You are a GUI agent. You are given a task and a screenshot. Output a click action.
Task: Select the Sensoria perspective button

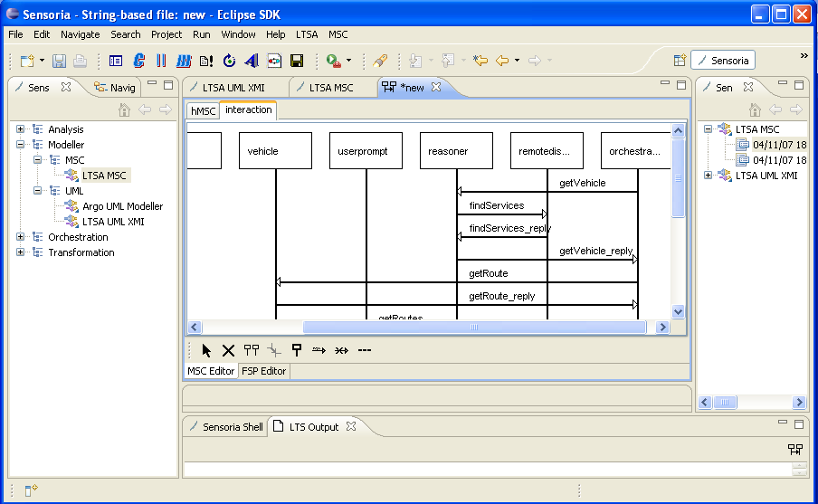723,61
